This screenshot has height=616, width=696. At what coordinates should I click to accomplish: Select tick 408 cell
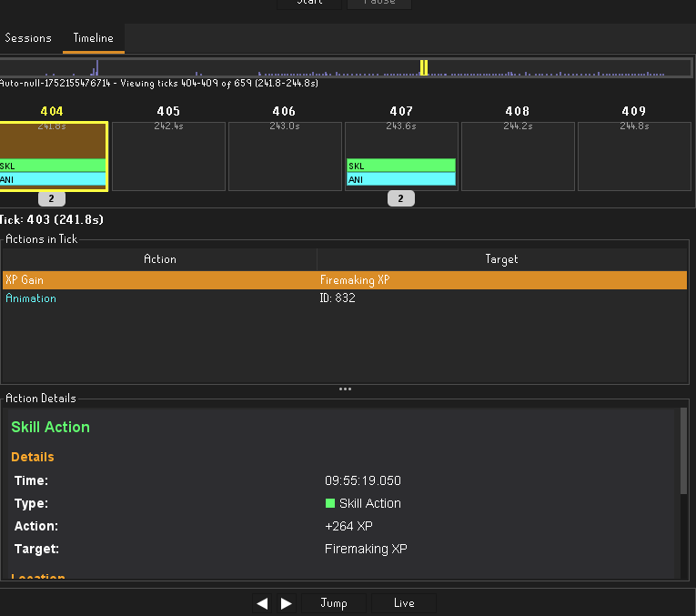tap(518, 157)
